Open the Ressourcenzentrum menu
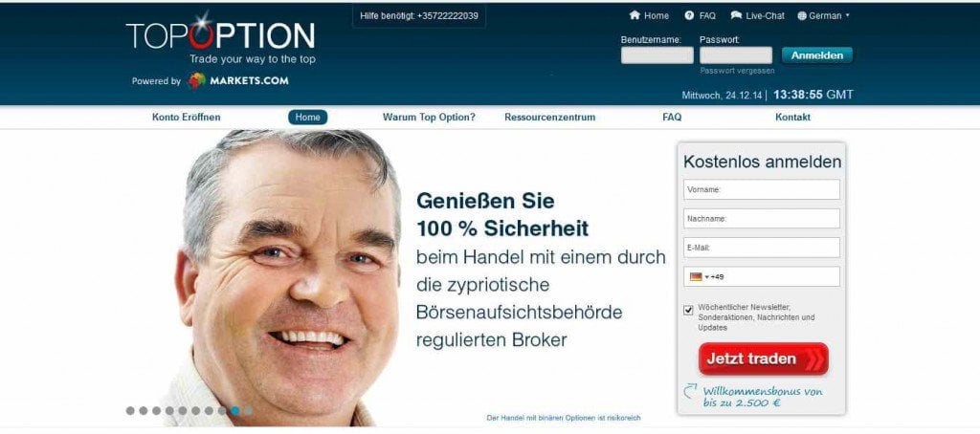The width and height of the screenshot is (980, 434). pos(550,117)
